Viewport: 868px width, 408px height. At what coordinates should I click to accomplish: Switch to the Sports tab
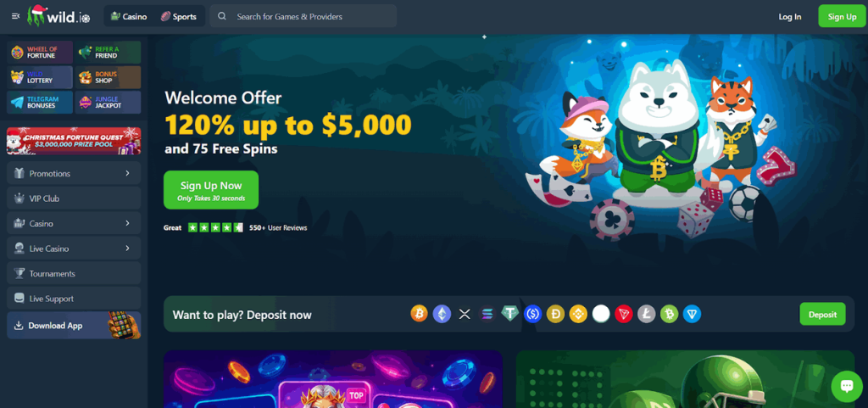pos(178,16)
